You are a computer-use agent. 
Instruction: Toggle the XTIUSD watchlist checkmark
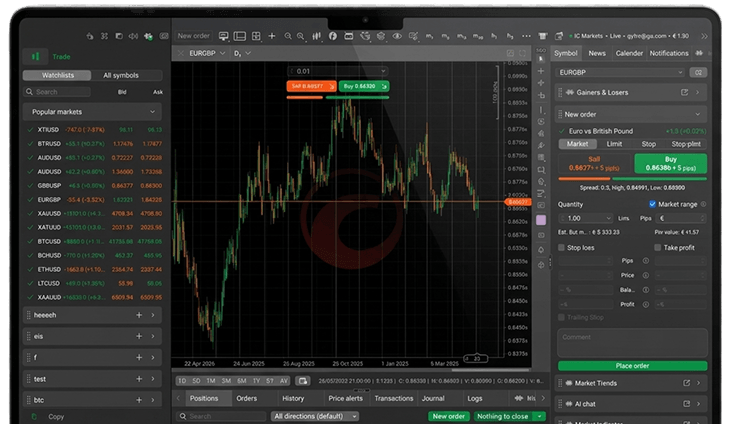(30, 130)
